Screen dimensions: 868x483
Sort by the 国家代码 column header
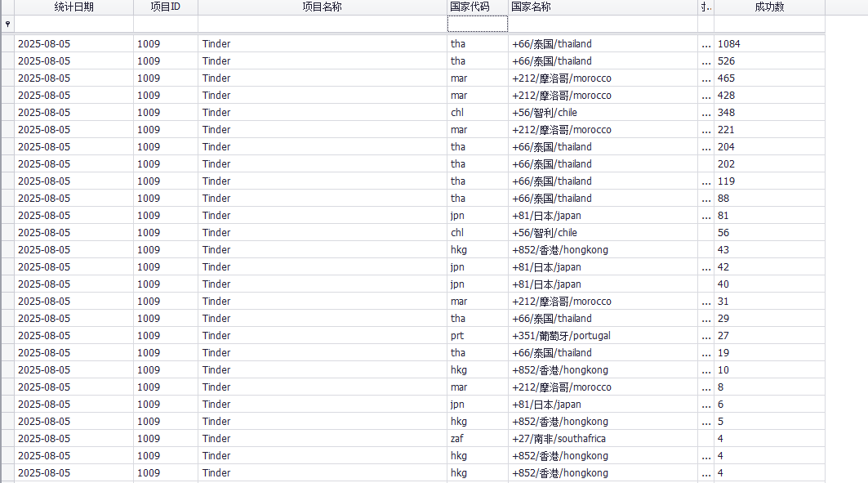click(x=477, y=7)
